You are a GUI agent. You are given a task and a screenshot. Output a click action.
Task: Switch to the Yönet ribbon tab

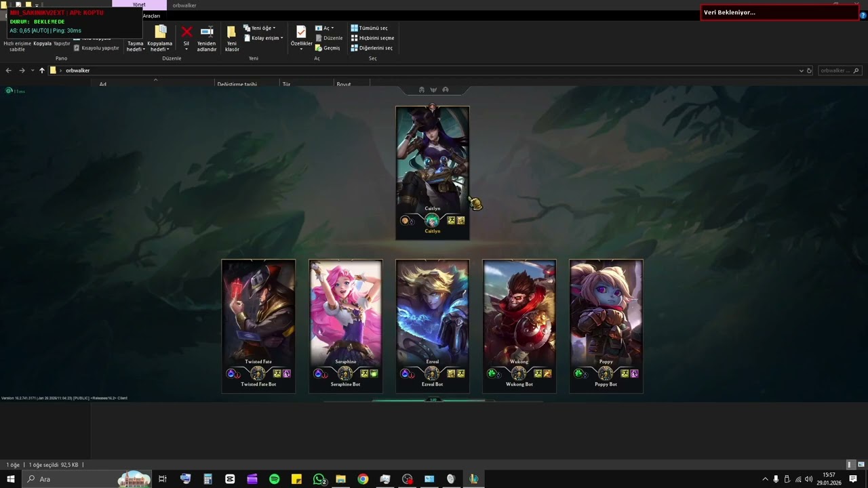[x=139, y=5]
